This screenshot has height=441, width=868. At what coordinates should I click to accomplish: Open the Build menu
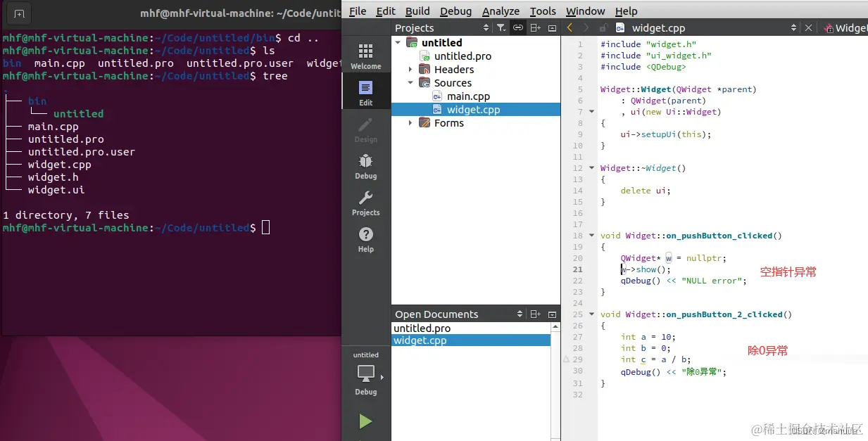(x=417, y=11)
